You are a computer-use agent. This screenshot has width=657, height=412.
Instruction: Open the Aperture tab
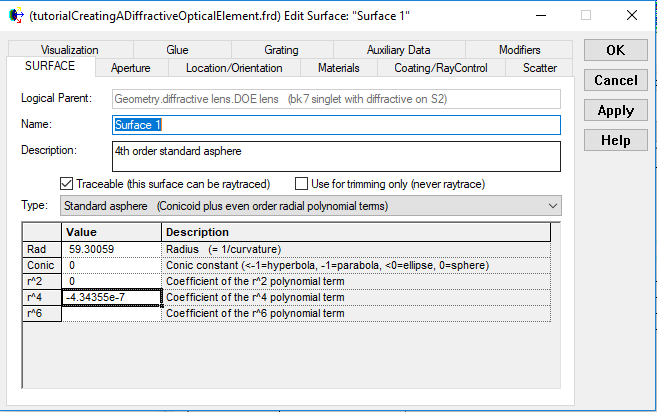[131, 68]
